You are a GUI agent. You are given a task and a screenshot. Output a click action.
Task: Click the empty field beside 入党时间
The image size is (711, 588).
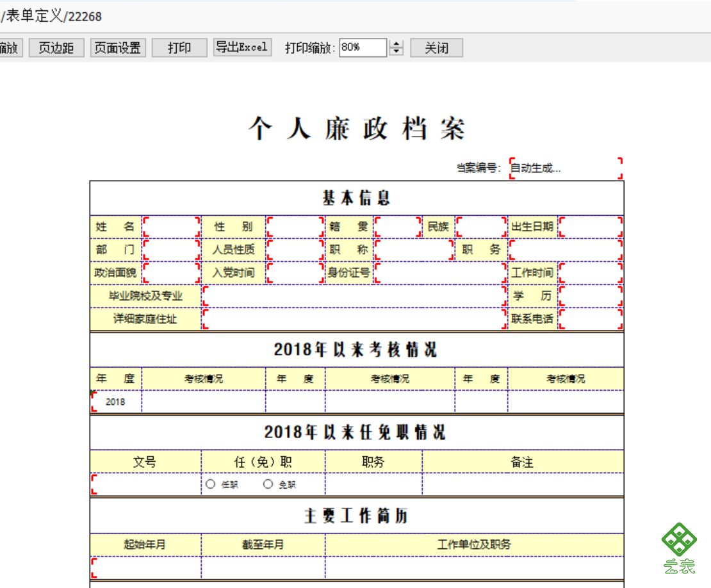295,273
